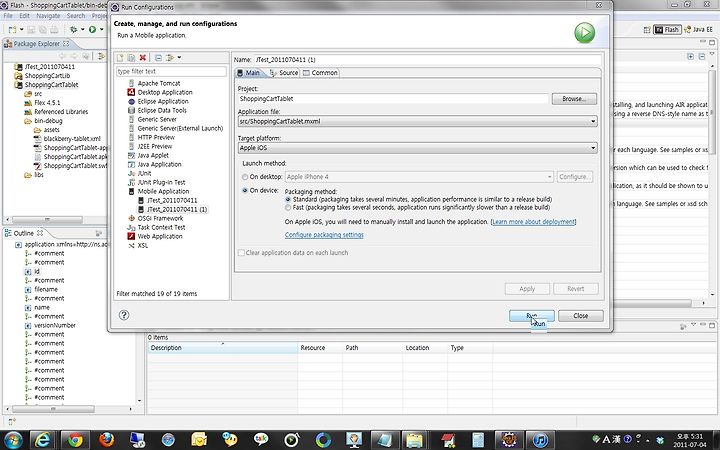The width and height of the screenshot is (720, 450).
Task: Click the Browse... button
Action: pyautogui.click(x=574, y=99)
